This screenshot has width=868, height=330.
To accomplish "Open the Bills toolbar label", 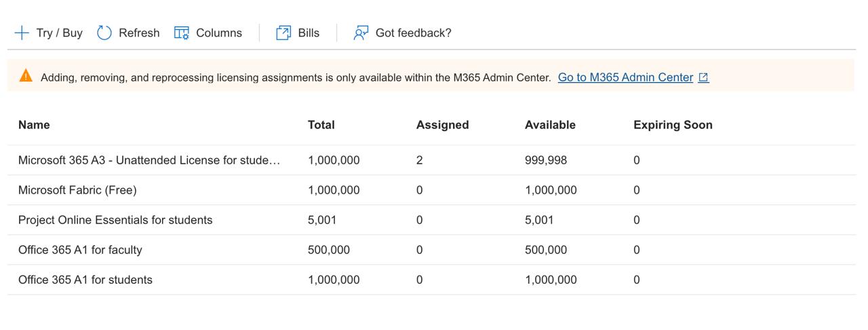I will pos(309,33).
